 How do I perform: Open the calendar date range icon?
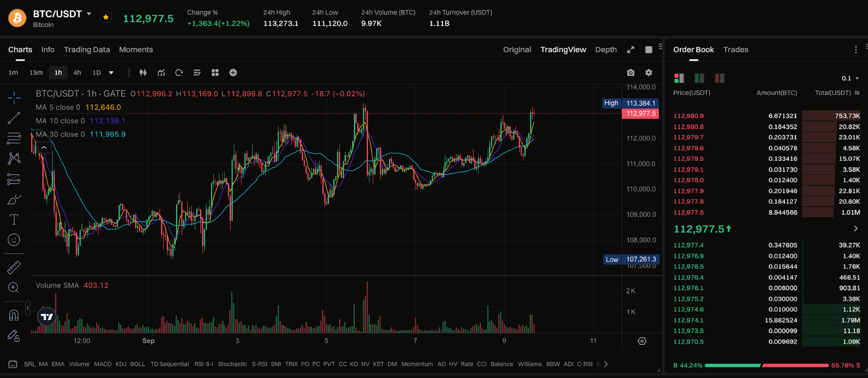(x=13, y=364)
